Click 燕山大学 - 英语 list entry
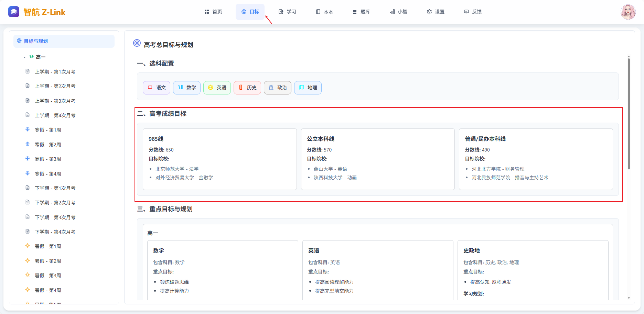Viewport: 644px width, 314px height. (x=330, y=169)
